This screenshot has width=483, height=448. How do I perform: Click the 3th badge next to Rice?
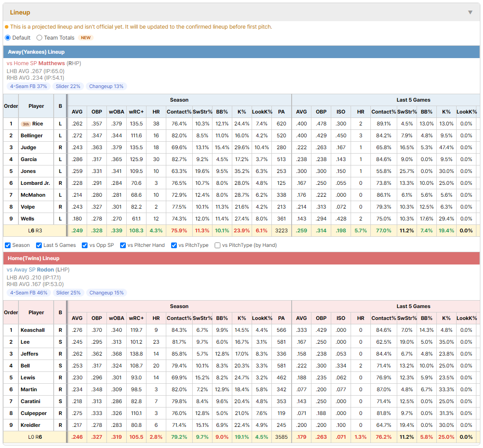click(26, 124)
